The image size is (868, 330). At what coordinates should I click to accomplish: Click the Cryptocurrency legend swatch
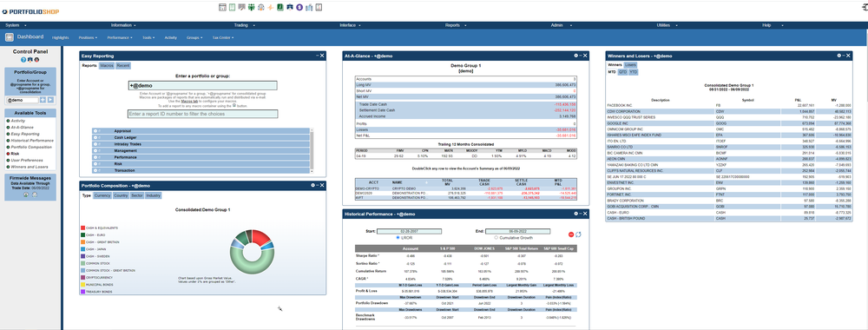(x=82, y=276)
